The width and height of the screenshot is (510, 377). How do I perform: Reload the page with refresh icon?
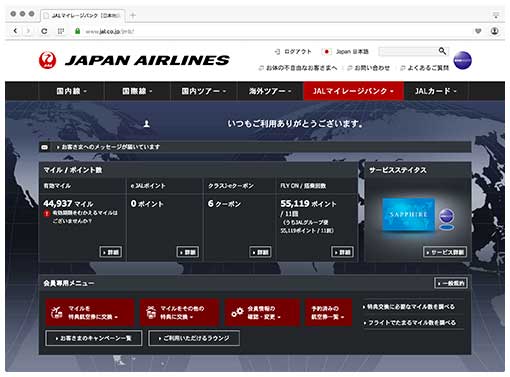[x=44, y=31]
